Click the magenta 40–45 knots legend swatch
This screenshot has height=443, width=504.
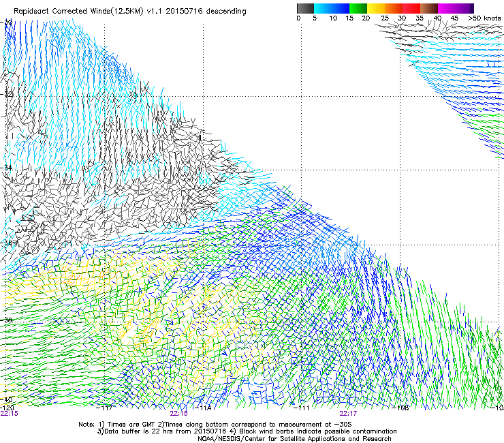447,8
